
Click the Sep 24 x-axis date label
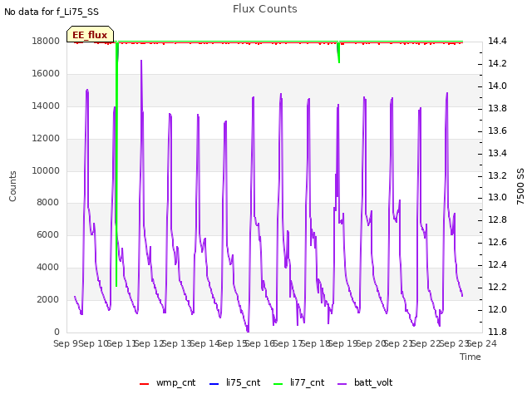482,343
